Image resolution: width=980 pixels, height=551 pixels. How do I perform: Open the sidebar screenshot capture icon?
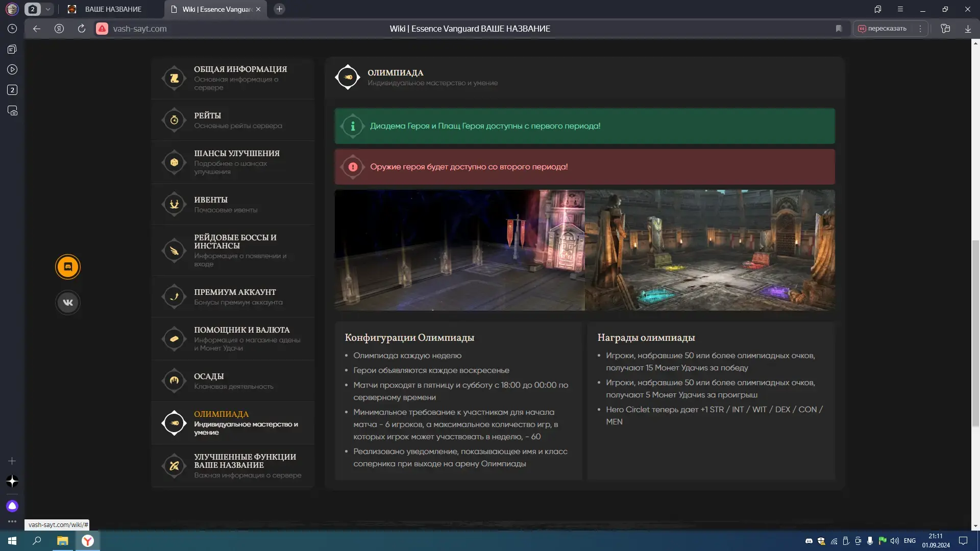click(12, 111)
